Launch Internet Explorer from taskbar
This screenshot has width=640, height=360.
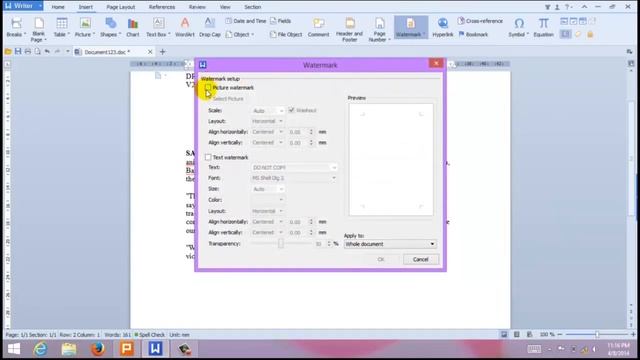tap(40, 349)
